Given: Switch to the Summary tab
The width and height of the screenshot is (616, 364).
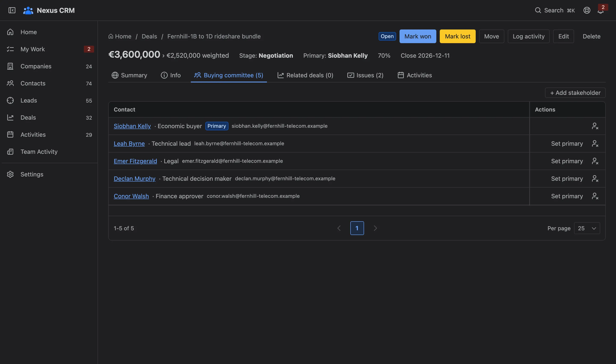Looking at the screenshot, I should (x=129, y=75).
